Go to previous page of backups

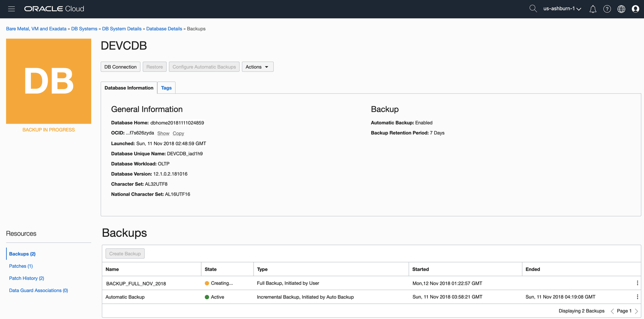click(x=612, y=311)
